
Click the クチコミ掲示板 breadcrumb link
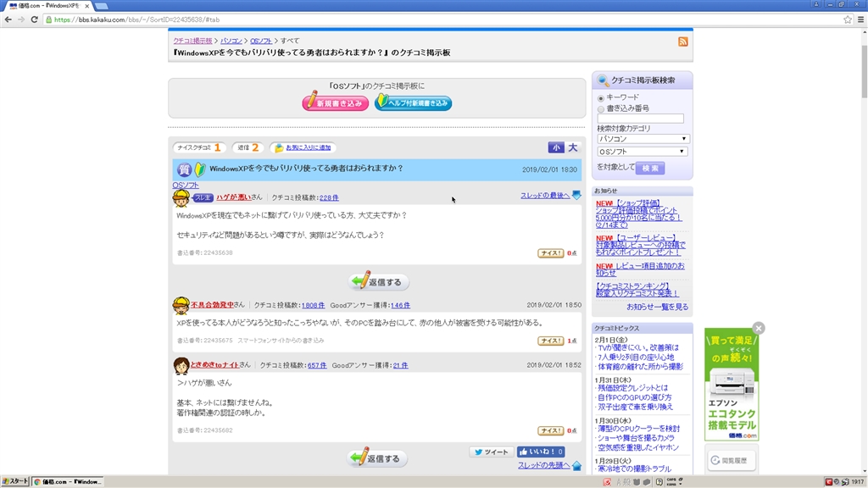(x=192, y=41)
